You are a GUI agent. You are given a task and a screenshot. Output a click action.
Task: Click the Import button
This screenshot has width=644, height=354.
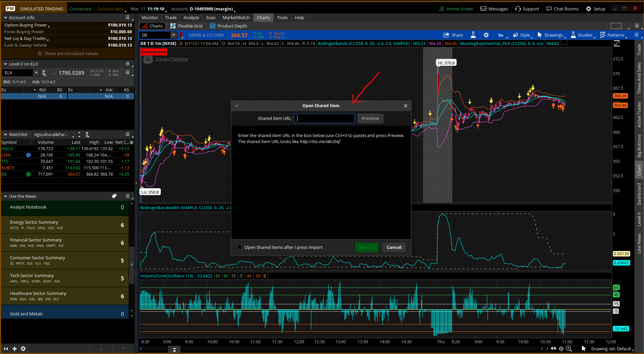pos(366,247)
